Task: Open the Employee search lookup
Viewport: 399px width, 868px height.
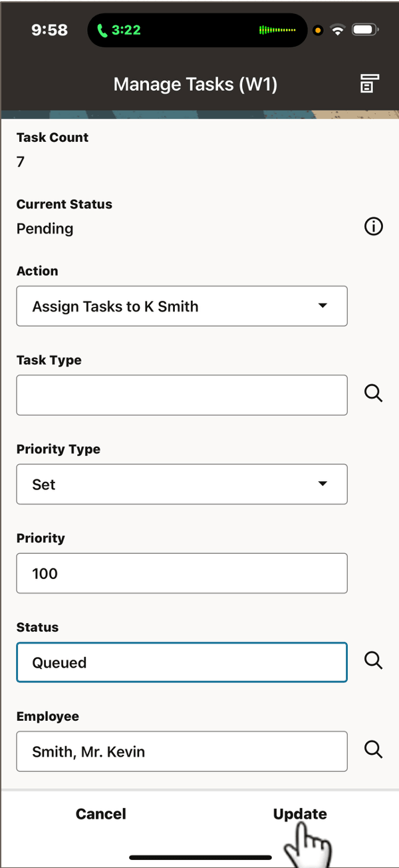Action: tap(373, 749)
